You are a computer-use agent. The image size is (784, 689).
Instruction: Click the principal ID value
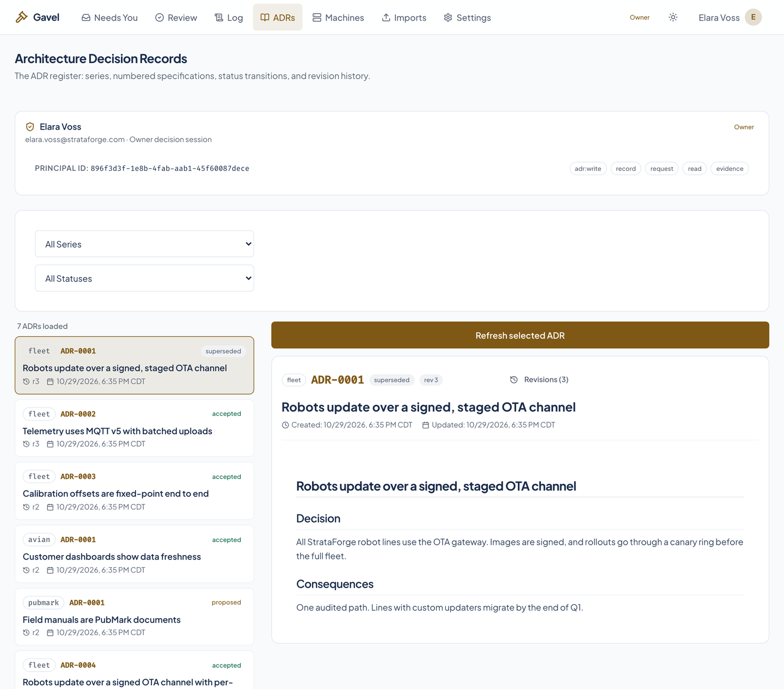[170, 169]
